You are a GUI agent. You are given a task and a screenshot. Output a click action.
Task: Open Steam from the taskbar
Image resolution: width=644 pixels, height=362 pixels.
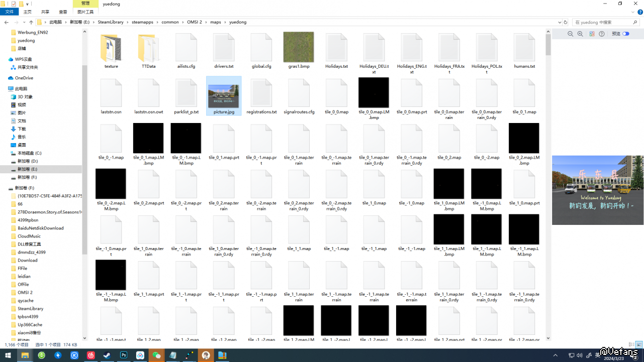107,355
